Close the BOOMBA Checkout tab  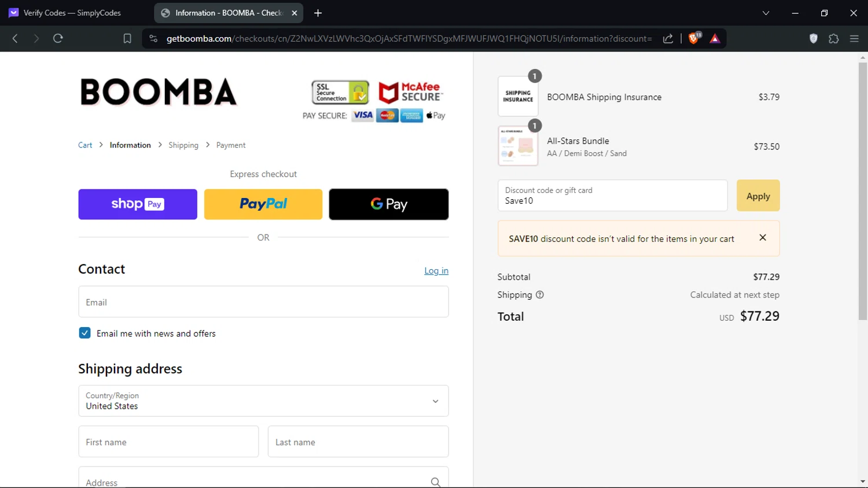(294, 13)
